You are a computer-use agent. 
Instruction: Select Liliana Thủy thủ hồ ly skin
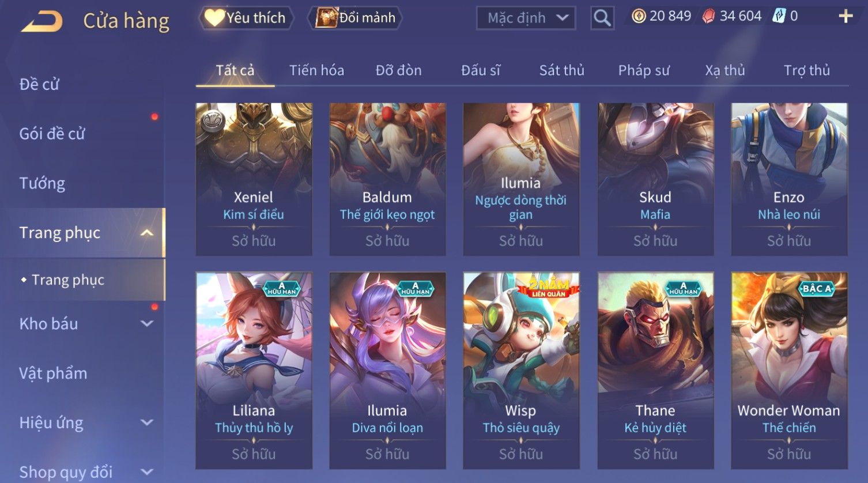[254, 371]
